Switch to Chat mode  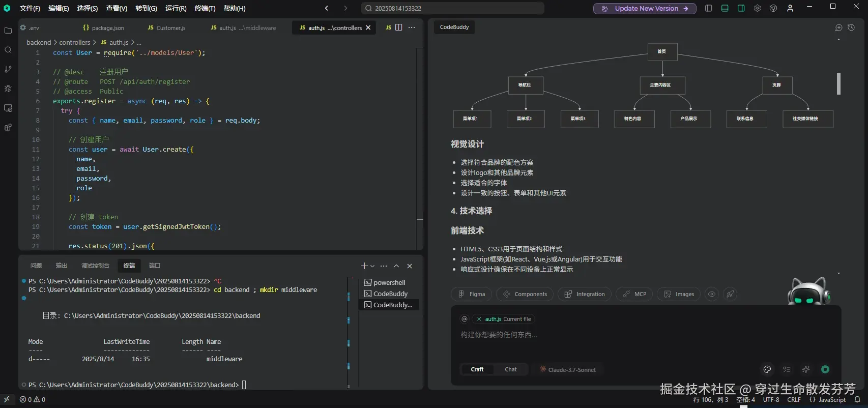(511, 369)
